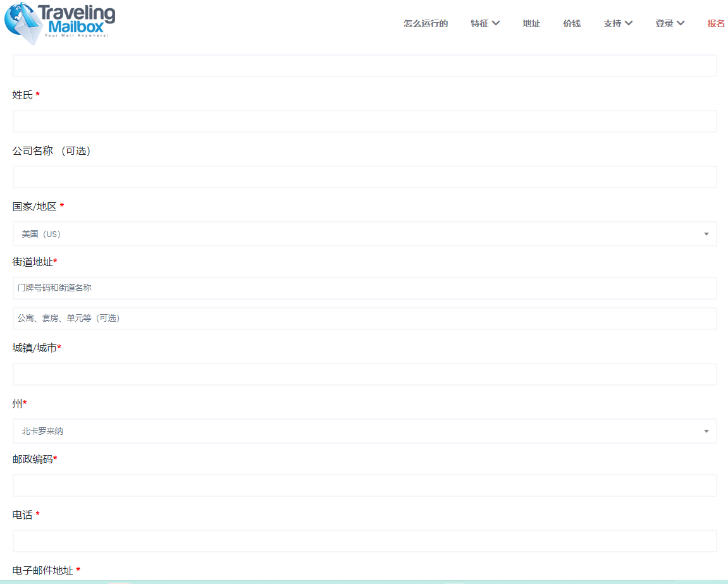Click the 门牌号码和街道名称 address field

click(364, 288)
